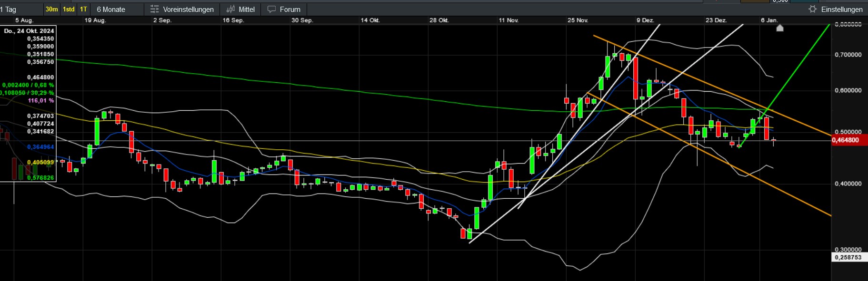Click the 0,407724 indicator value
868x281 pixels.
[x=40, y=124]
